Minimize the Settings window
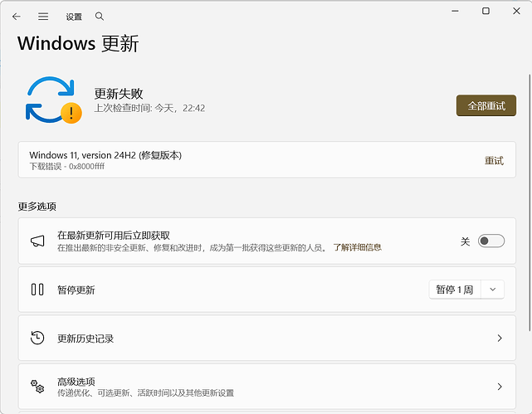This screenshot has height=414, width=532. (455, 11)
